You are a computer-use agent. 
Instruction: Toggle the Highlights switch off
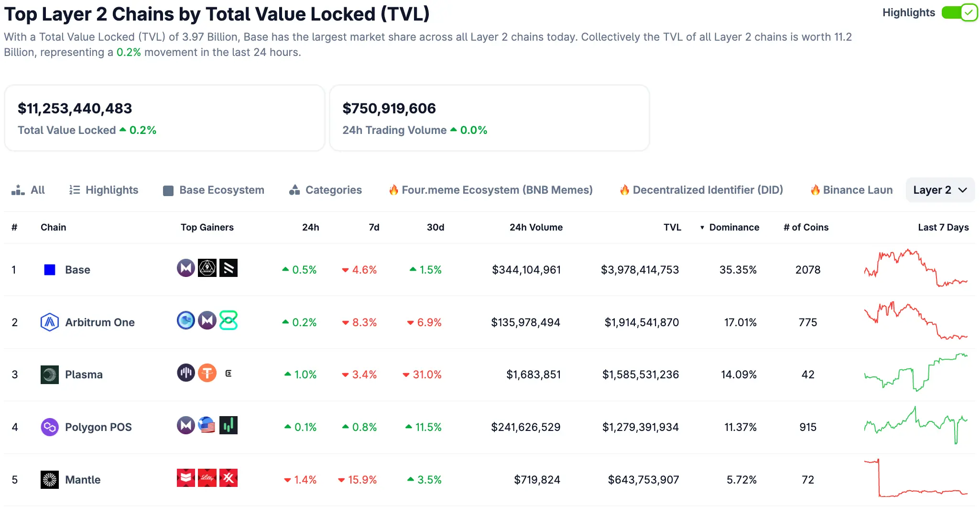[959, 13]
